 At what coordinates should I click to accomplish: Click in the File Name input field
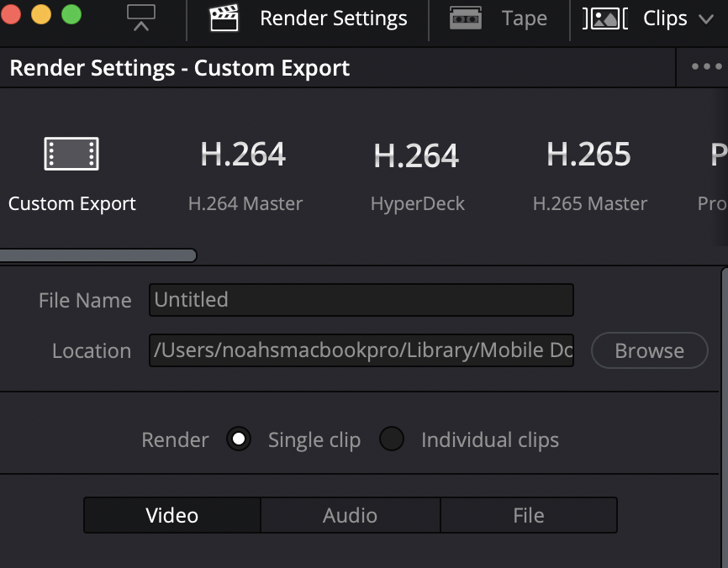(x=361, y=300)
